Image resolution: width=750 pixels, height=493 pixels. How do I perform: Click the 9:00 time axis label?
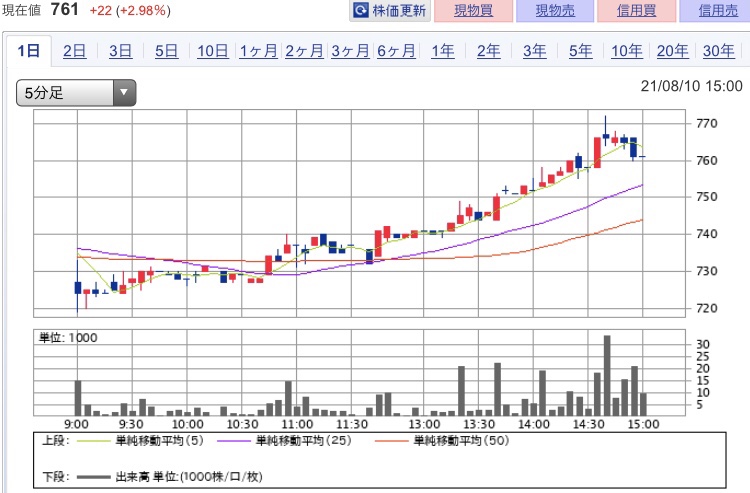click(77, 424)
